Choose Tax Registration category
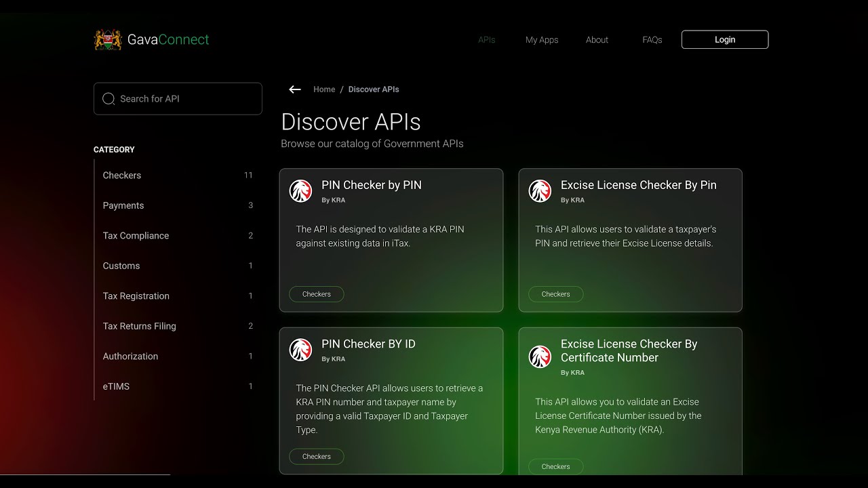The width and height of the screenshot is (868, 488). coord(178,296)
